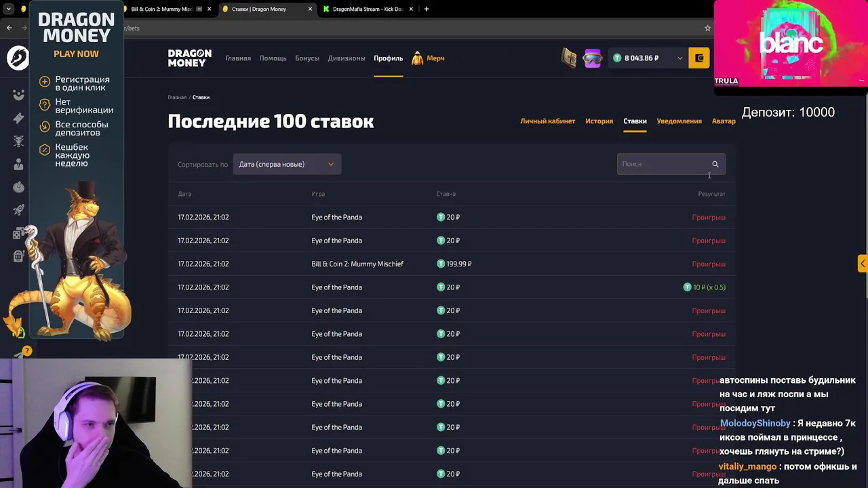
Task: Click the browser back arrow
Action: (9, 28)
